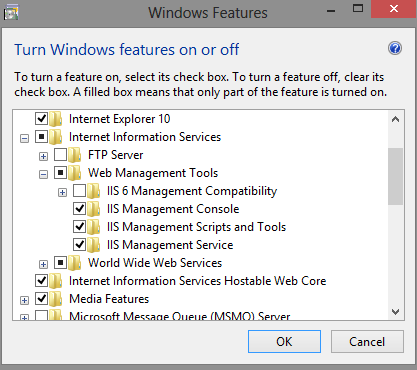Click the scroll down arrow of feature list

click(396, 312)
